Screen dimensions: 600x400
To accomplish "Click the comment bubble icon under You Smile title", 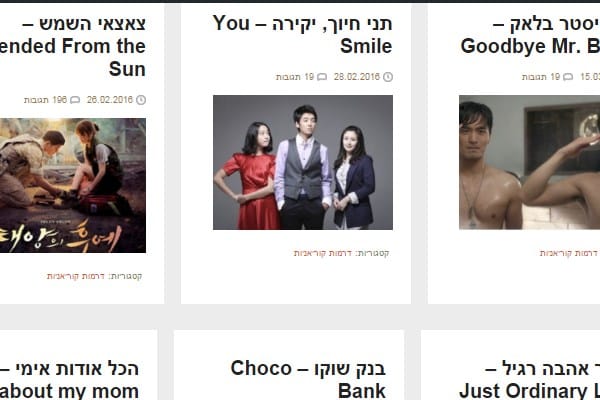I will 322,77.
